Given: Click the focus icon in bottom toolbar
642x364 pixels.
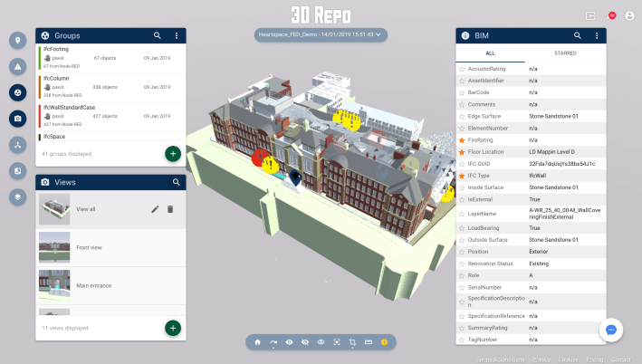Looking at the screenshot, I should (337, 342).
